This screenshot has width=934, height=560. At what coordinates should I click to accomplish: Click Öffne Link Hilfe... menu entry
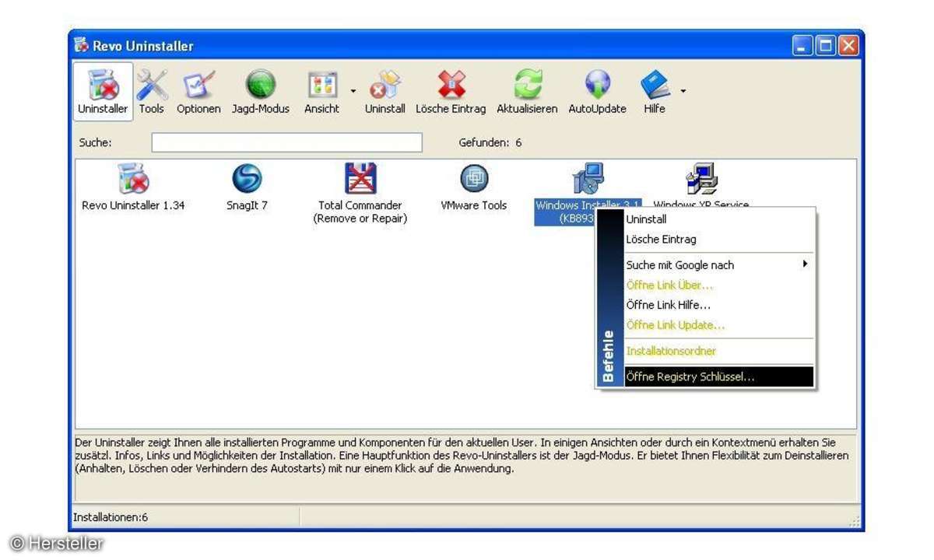[x=718, y=306]
